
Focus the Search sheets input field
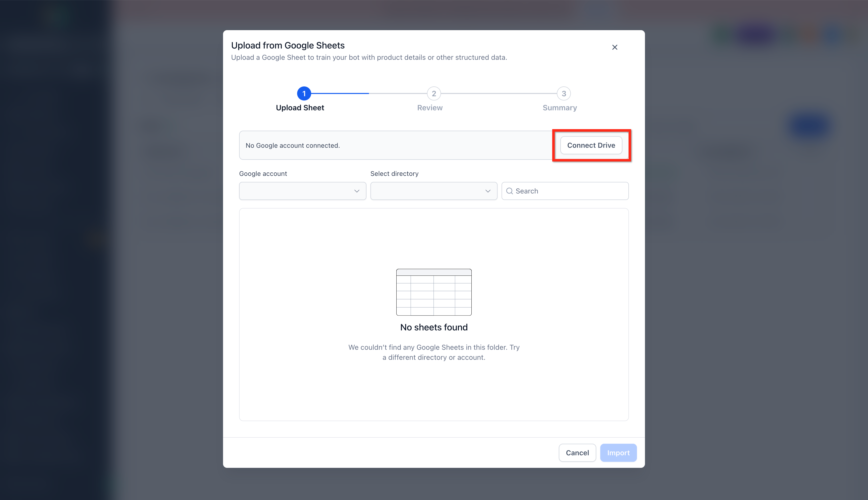coord(565,191)
